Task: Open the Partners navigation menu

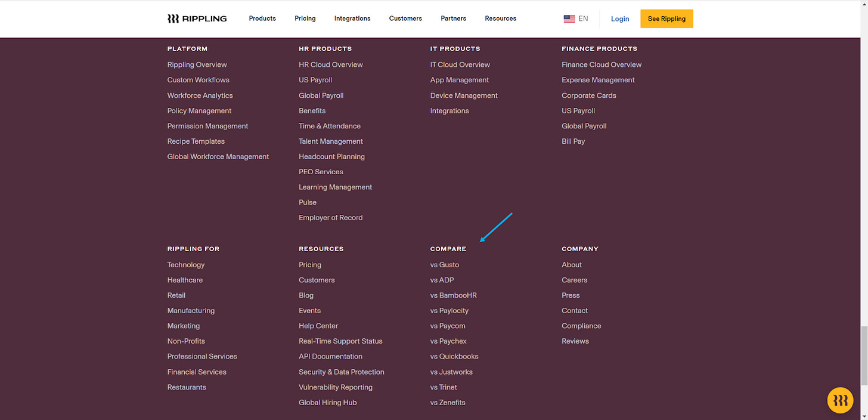Action: point(454,18)
